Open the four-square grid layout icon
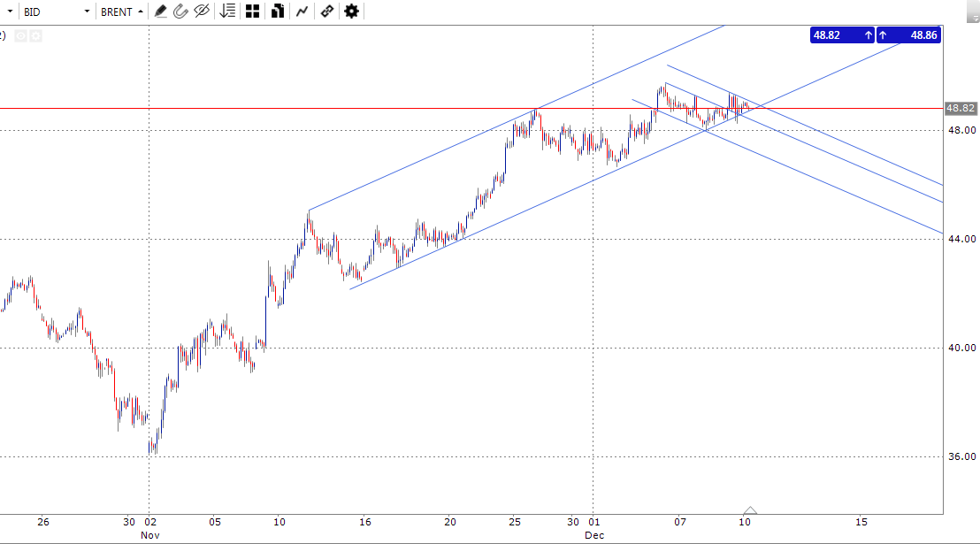Image resolution: width=980 pixels, height=544 pixels. 252,11
